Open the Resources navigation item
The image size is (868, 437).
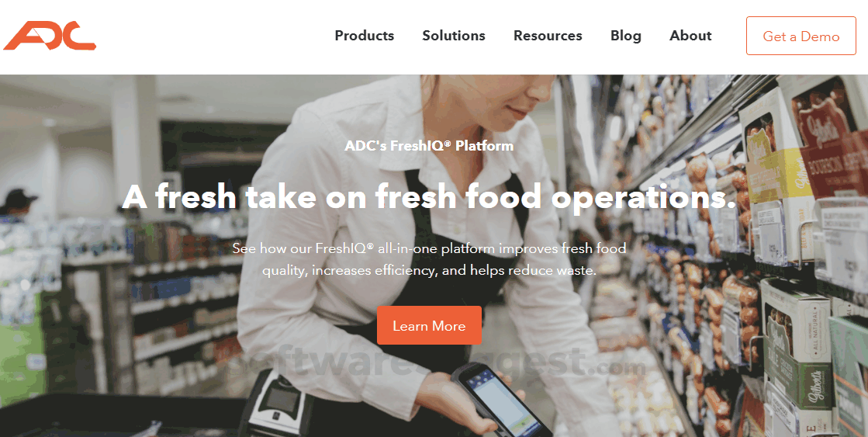pos(548,36)
